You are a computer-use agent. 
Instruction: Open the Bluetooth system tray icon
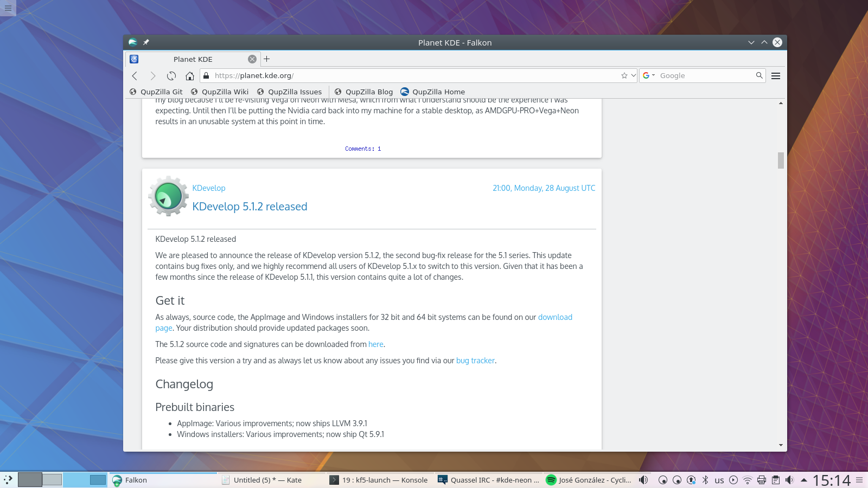[705, 480]
